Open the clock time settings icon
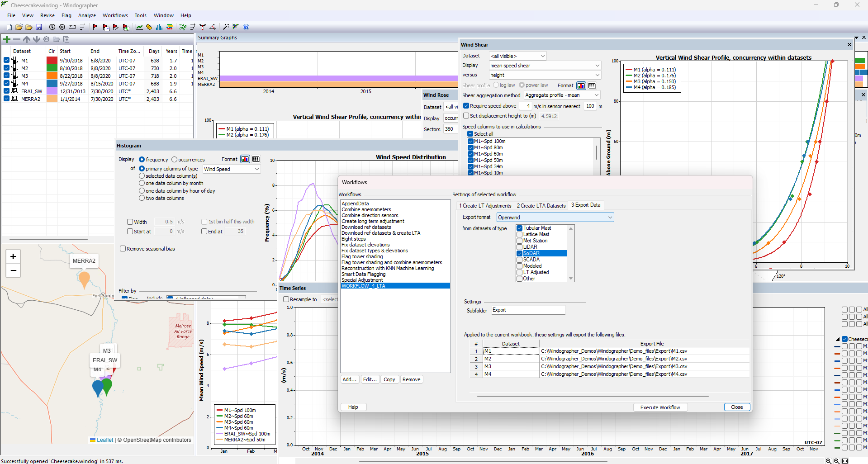This screenshot has width=868, height=464. [52, 27]
